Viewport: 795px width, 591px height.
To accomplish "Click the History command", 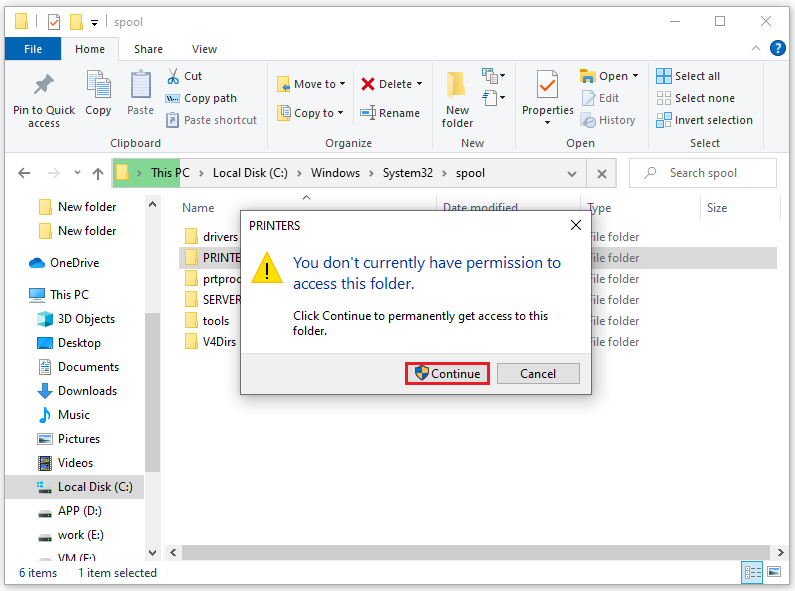I will pyautogui.click(x=608, y=120).
